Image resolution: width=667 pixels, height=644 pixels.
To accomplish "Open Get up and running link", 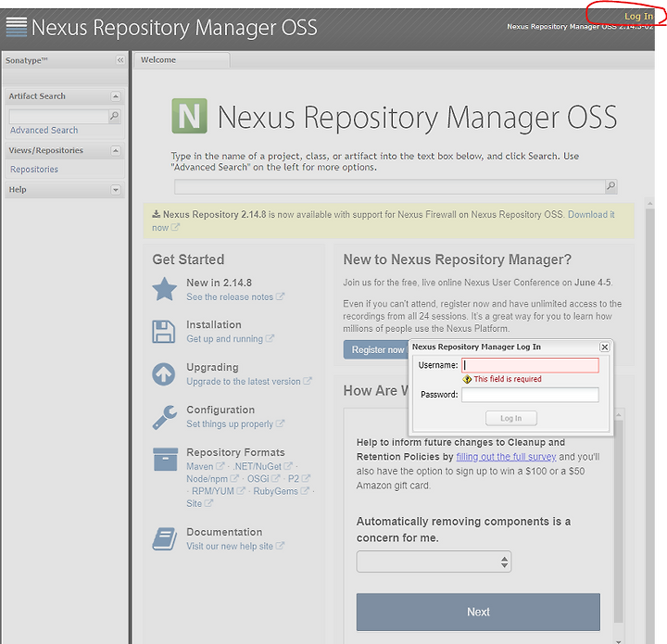I will [224, 339].
